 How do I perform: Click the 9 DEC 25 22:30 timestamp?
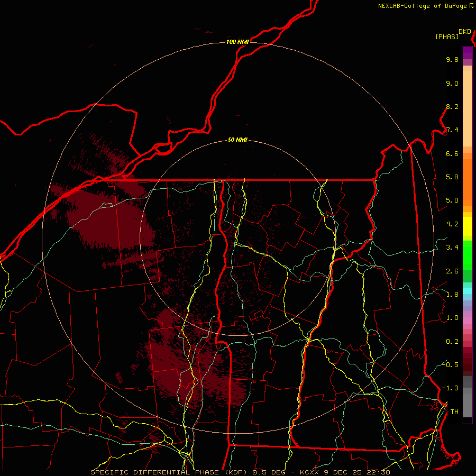[357, 472]
